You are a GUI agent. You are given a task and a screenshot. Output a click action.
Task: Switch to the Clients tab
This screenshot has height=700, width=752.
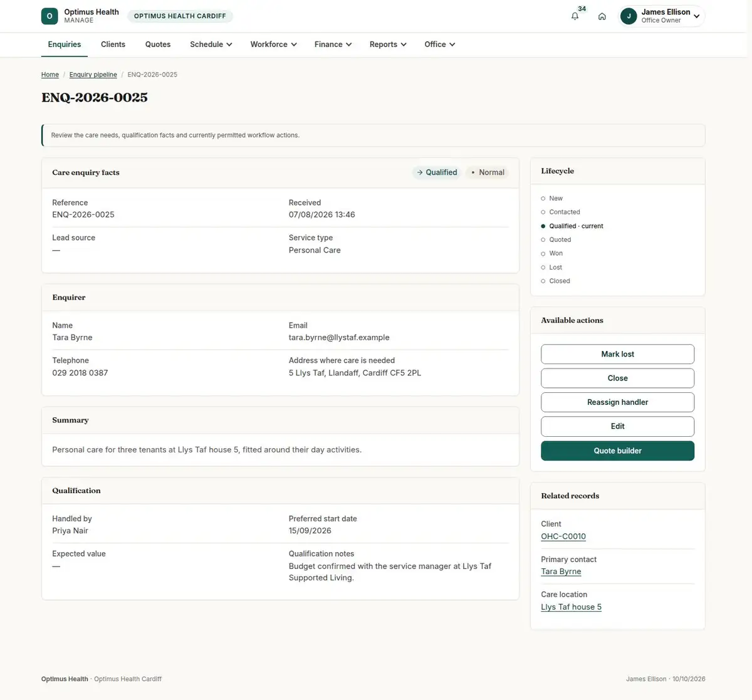[113, 44]
